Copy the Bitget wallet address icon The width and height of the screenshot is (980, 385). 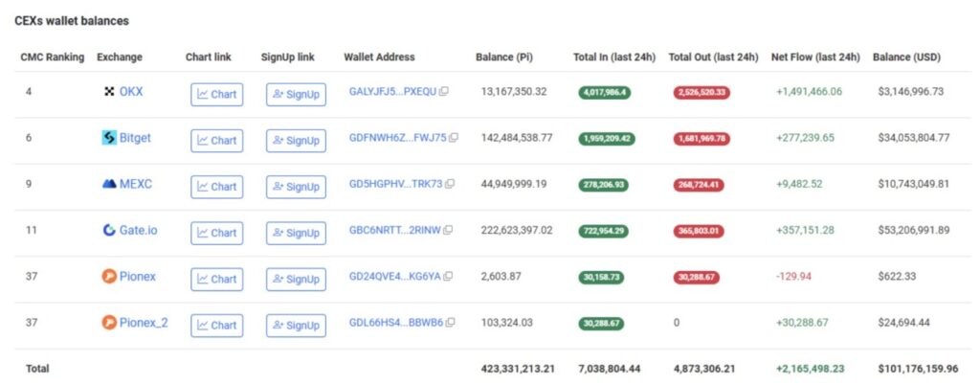click(x=454, y=138)
